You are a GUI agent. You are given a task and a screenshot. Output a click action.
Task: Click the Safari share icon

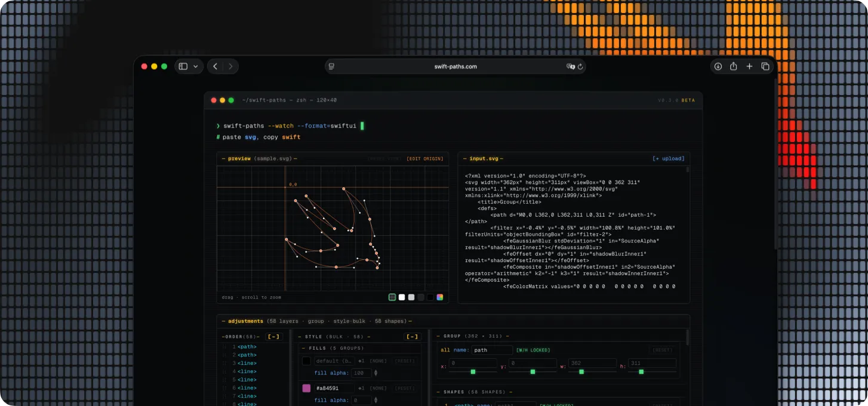[734, 66]
